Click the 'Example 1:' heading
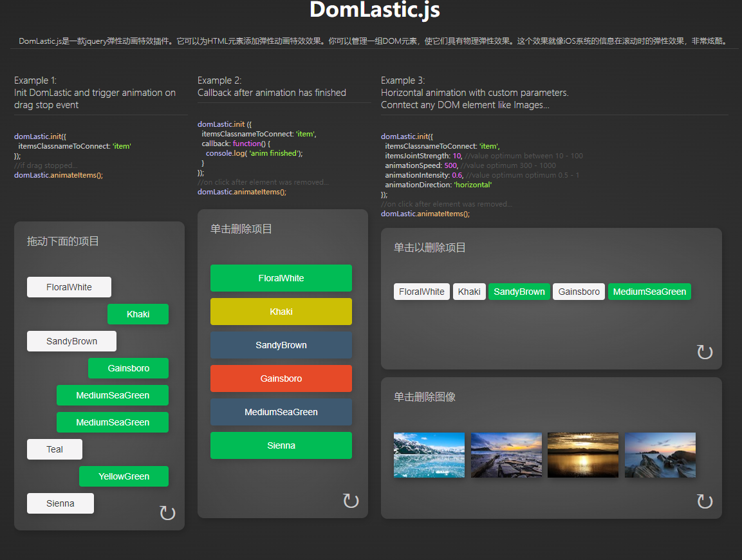 tap(35, 80)
